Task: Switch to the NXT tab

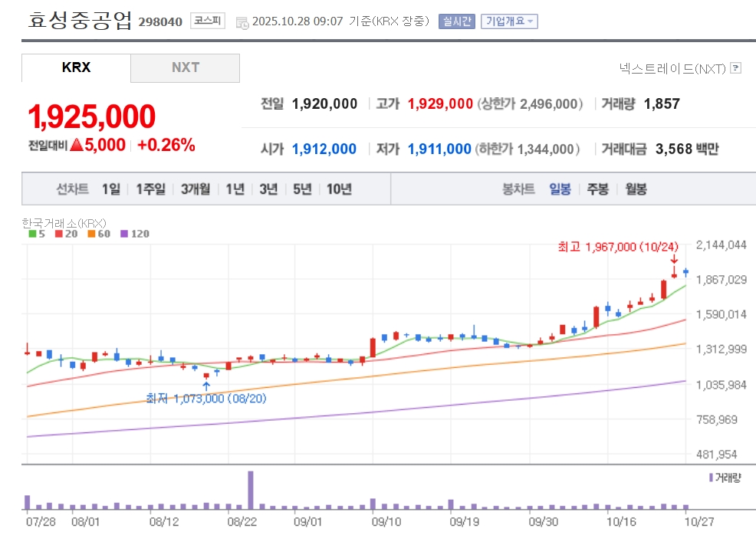Action: click(185, 67)
